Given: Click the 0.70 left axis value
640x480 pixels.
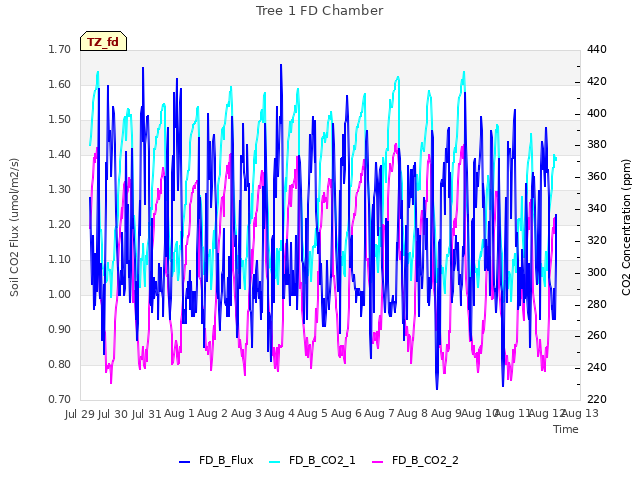Looking at the screenshot, I should click(x=60, y=399).
